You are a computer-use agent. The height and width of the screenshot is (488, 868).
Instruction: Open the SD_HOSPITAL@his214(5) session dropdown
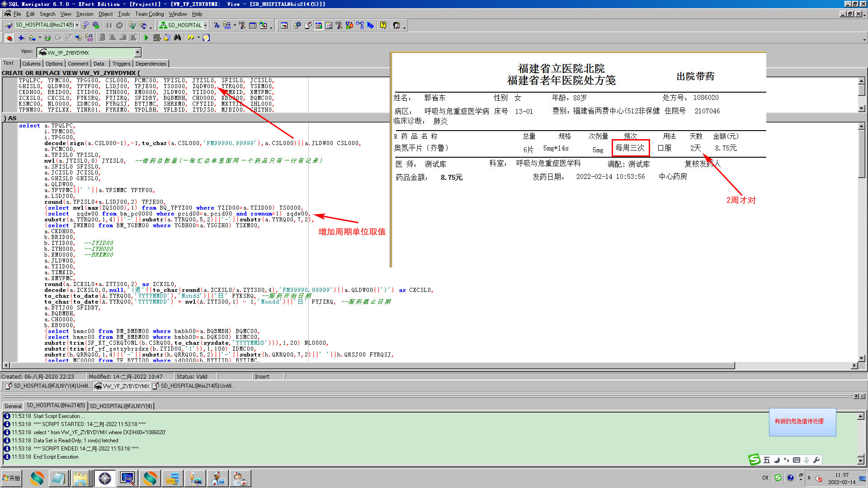77,25
